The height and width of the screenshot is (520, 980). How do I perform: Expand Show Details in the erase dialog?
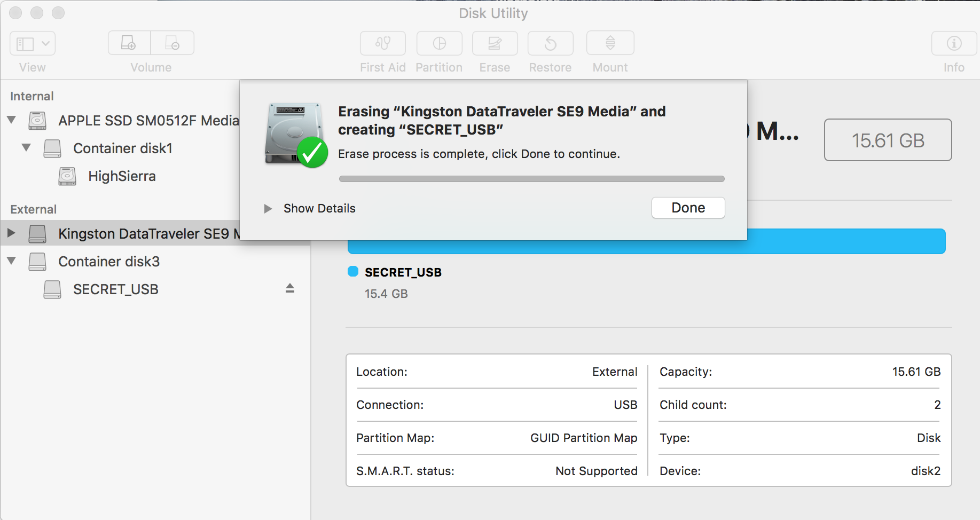pos(268,208)
